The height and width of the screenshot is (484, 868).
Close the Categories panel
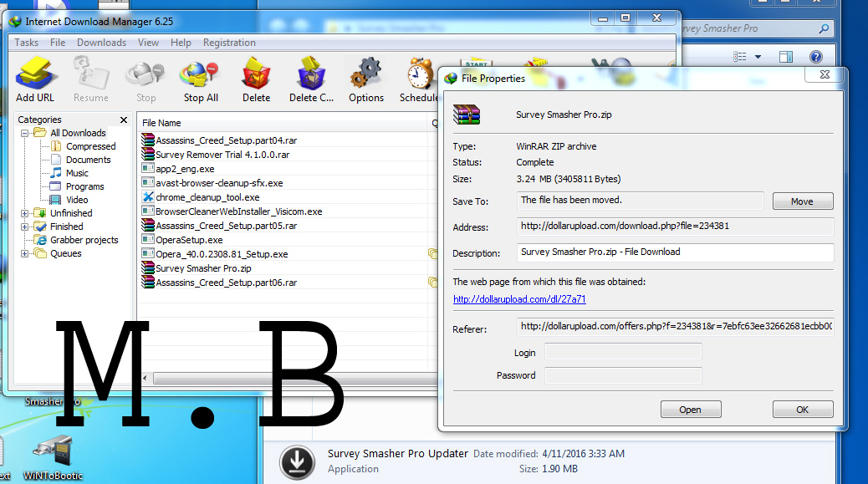(x=124, y=120)
